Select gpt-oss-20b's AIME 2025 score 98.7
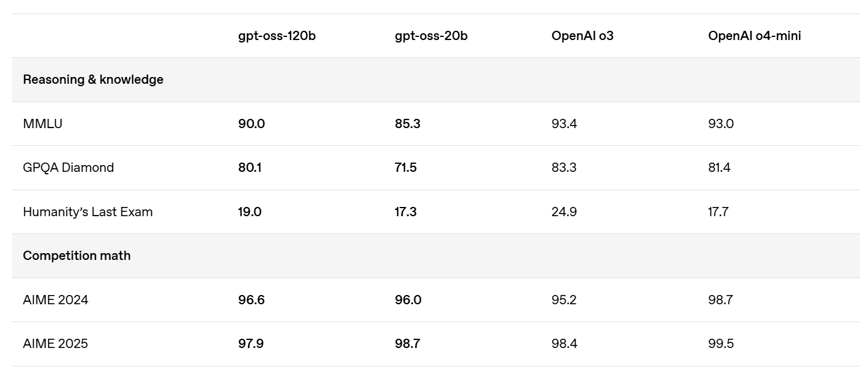The image size is (868, 372). 408,344
